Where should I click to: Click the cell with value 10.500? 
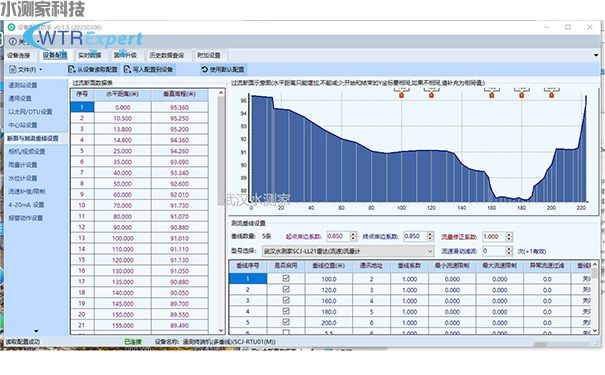point(123,118)
